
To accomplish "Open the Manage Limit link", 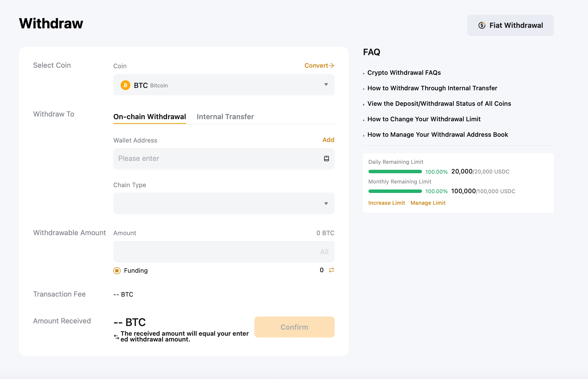I will point(428,203).
